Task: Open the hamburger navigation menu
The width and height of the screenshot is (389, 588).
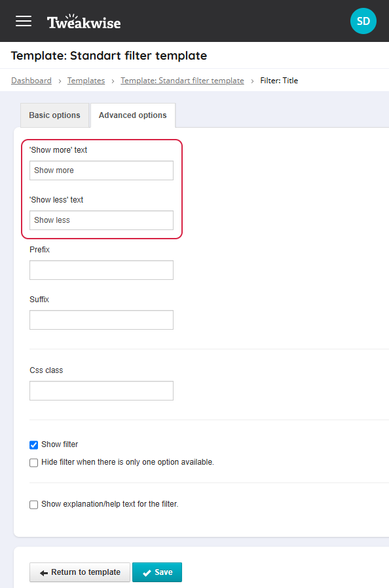Action: (23, 21)
